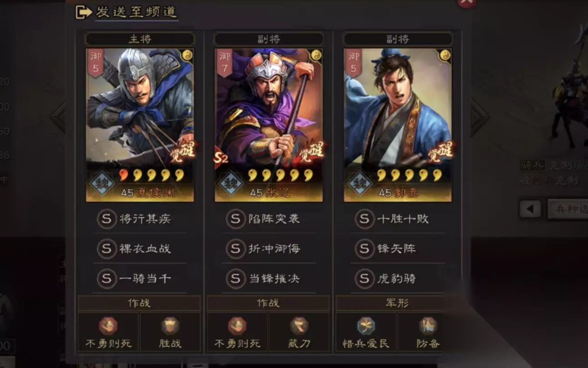Select the 藏刀 tactic icon
Viewport: 588px width, 368px height.
pyautogui.click(x=299, y=326)
